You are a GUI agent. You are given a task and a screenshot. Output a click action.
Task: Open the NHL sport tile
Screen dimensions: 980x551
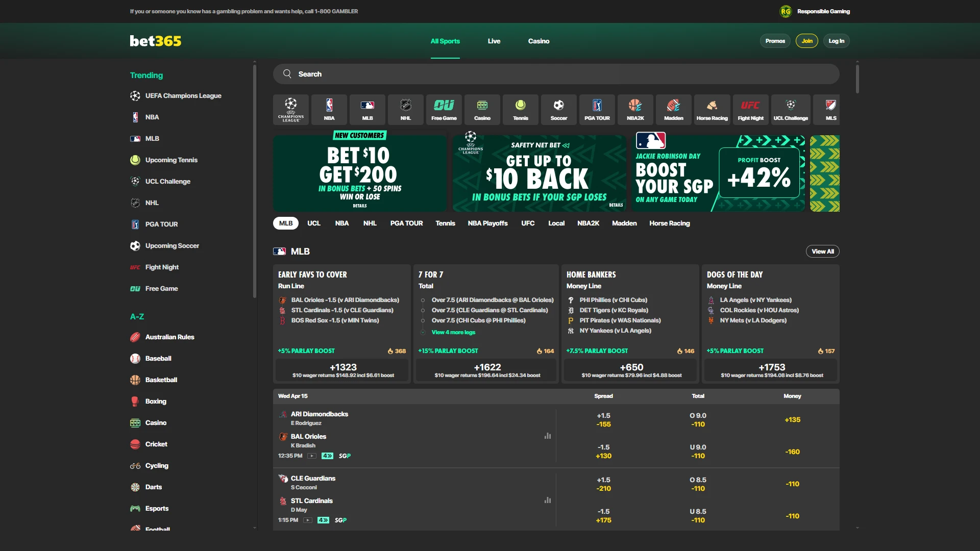[x=406, y=110]
